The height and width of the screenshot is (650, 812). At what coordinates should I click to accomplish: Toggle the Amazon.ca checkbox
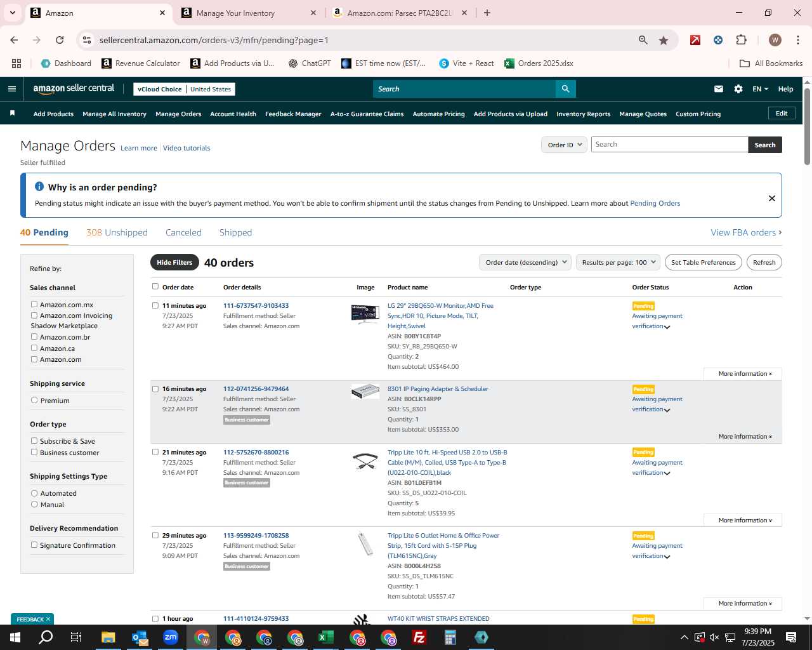pyautogui.click(x=34, y=348)
